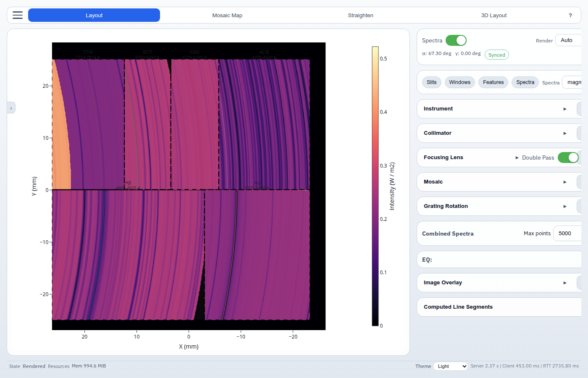The width and height of the screenshot is (588, 378).
Task: Click the 4278 spectral window panel
Action: [x=264, y=124]
